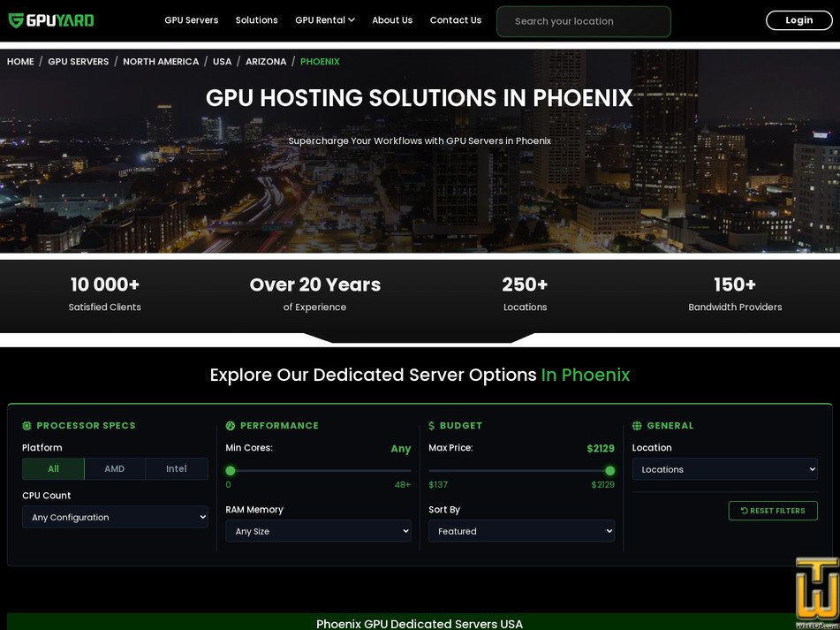Click the Processor Specs chip icon
The image size is (840, 630).
tap(26, 426)
